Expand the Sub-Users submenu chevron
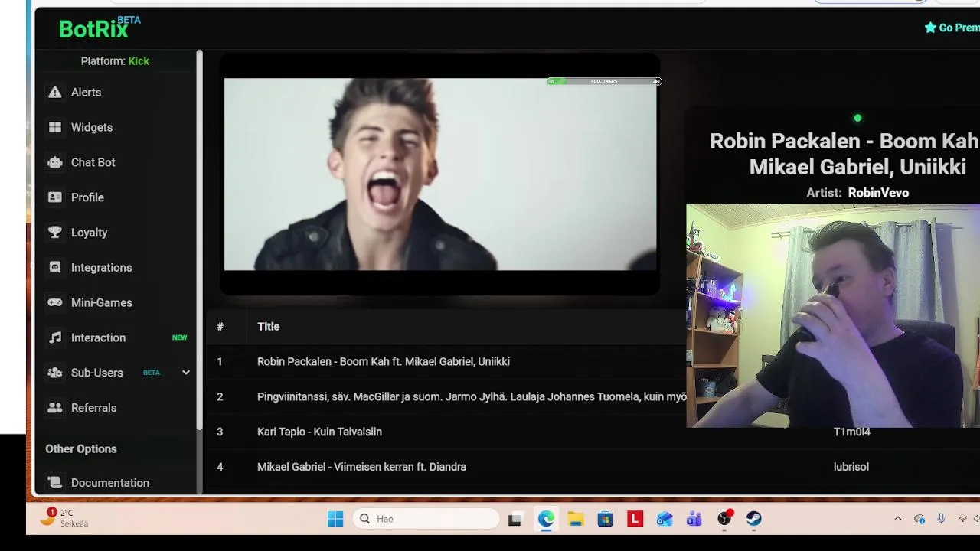 (x=185, y=373)
